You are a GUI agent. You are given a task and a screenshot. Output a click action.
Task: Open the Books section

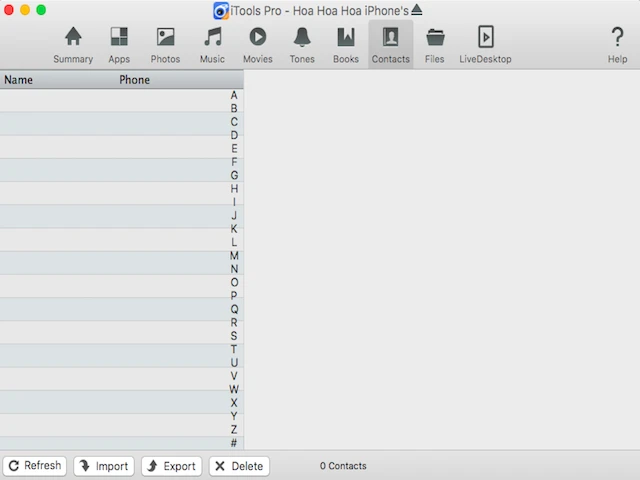(x=345, y=44)
